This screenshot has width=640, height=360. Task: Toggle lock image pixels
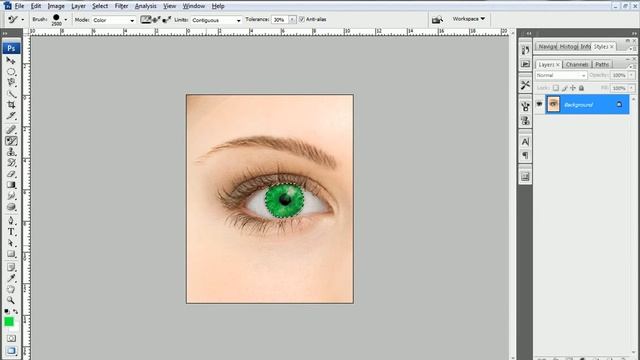tap(564, 88)
